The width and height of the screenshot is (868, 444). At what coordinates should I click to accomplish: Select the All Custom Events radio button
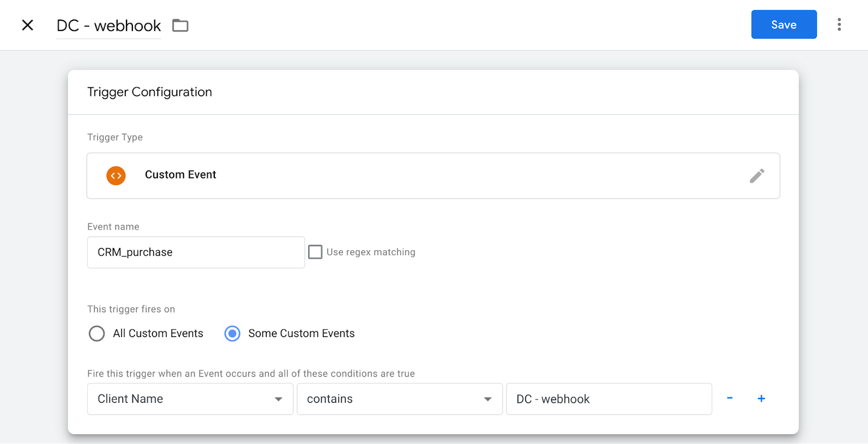pos(97,333)
